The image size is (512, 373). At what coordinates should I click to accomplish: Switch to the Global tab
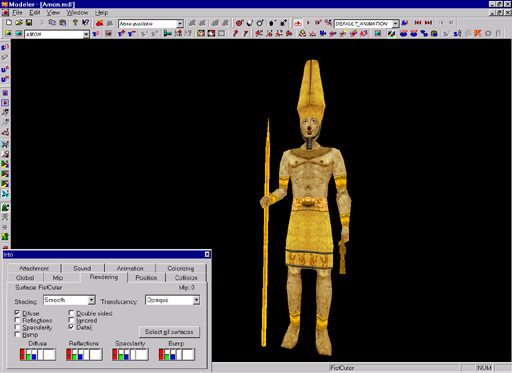click(25, 278)
